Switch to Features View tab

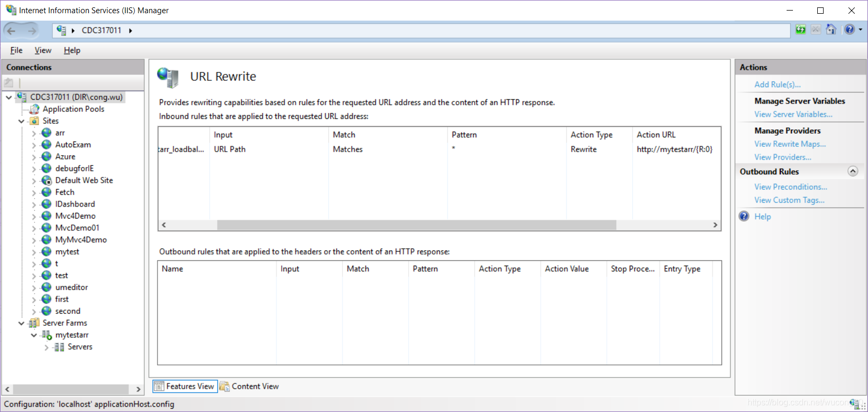(x=185, y=386)
